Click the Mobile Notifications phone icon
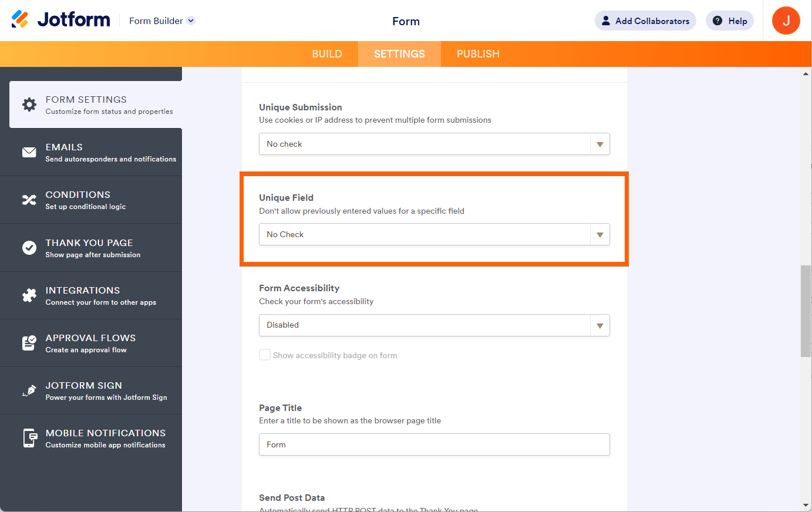 tap(29, 438)
